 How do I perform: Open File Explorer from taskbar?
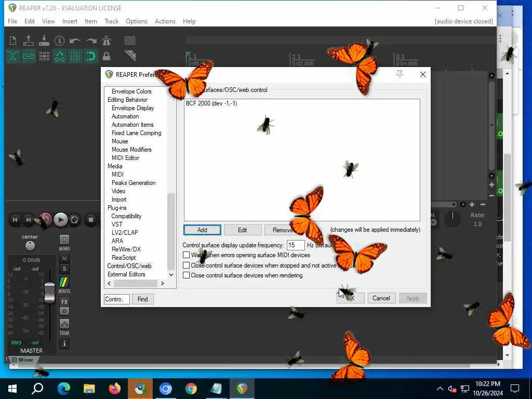click(x=89, y=389)
